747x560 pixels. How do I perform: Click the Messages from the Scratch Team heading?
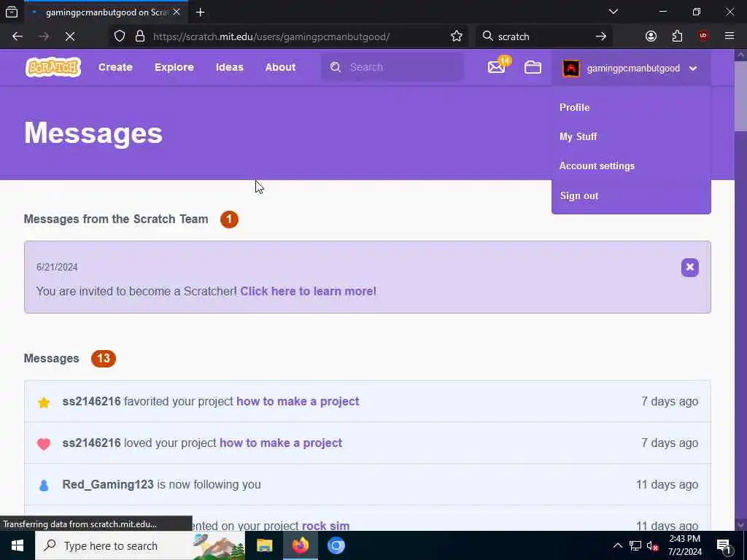click(x=116, y=219)
